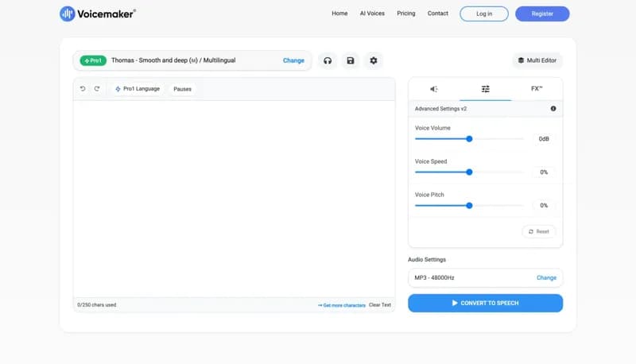Switch to the speaker volume tab
636x364 pixels.
pos(434,89)
